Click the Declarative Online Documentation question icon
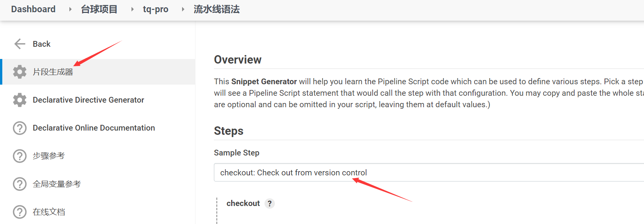Screen dimensions: 644x224 (x=20, y=128)
